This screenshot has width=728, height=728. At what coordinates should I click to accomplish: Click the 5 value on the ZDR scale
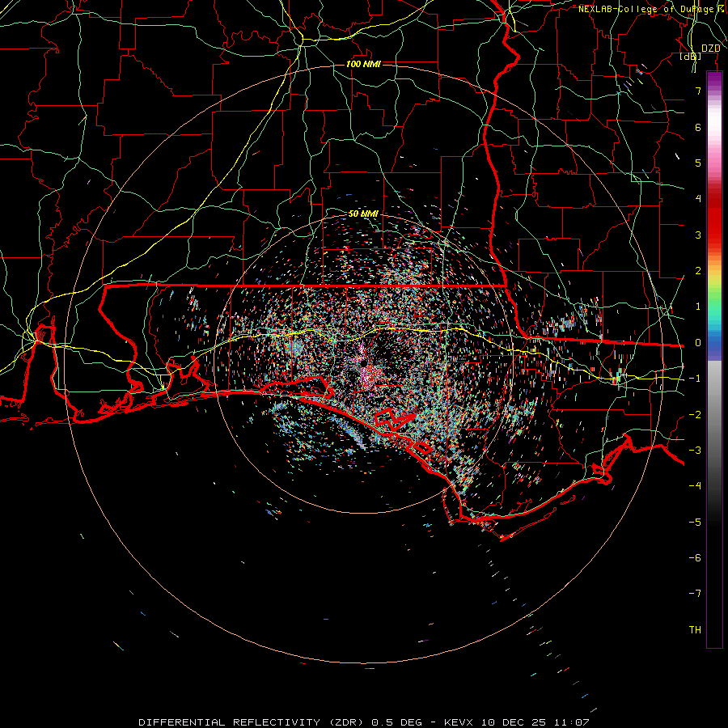(698, 163)
